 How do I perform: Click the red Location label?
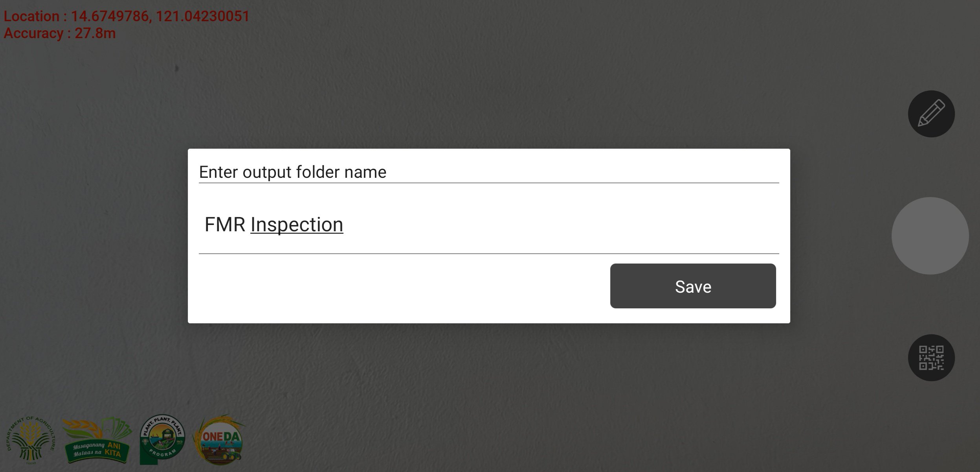tap(31, 17)
